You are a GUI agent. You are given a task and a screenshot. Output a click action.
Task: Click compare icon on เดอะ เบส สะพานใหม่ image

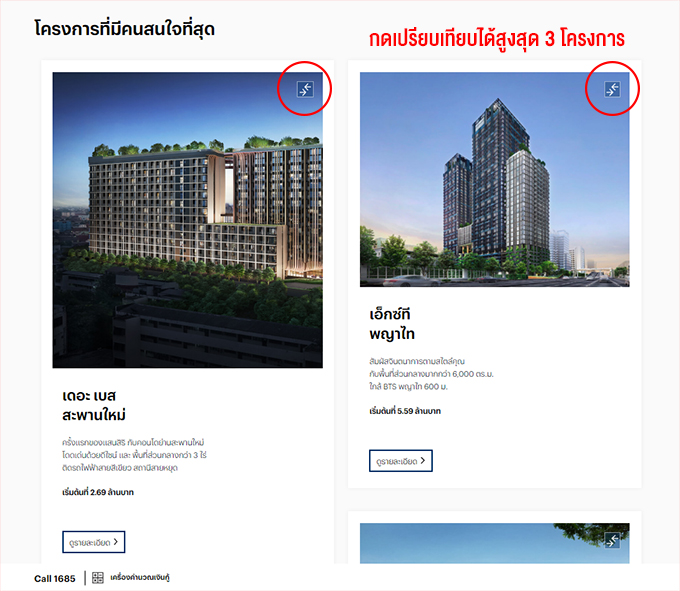click(305, 89)
